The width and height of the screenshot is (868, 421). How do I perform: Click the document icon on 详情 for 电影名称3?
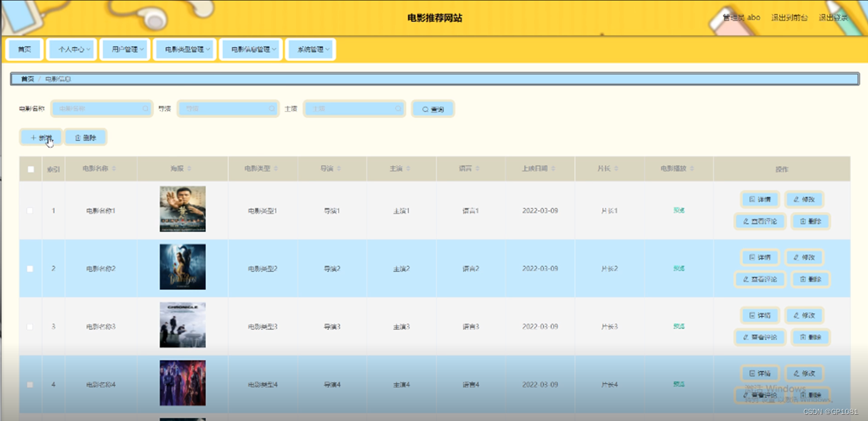pos(752,315)
